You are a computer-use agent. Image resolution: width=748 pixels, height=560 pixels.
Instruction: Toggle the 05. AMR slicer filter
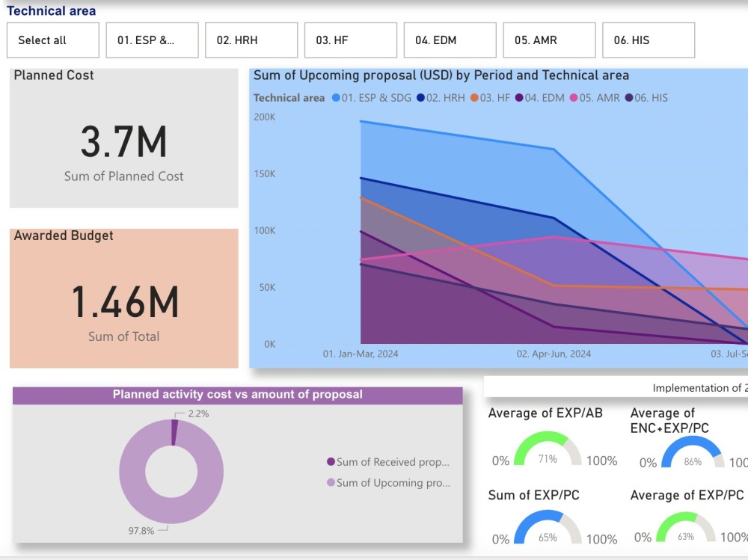click(548, 40)
